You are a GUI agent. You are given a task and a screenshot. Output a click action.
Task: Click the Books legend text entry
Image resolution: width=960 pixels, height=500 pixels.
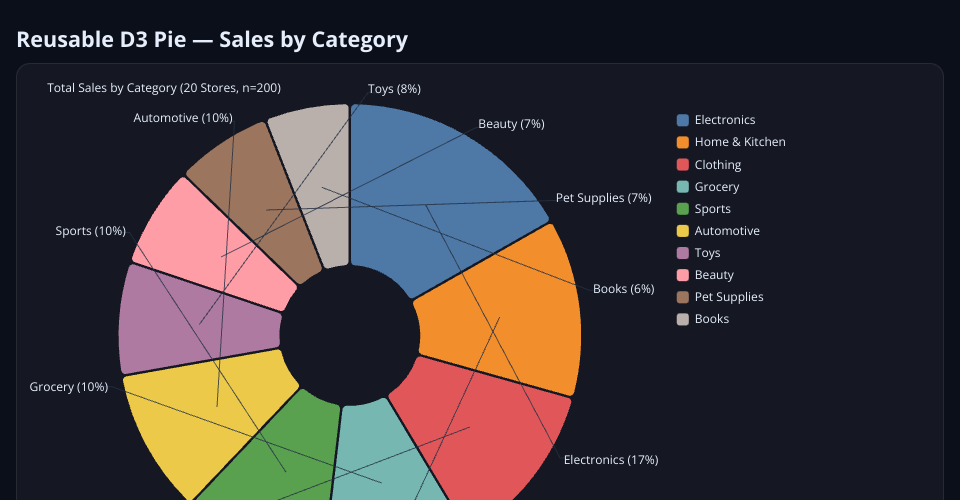coord(712,319)
